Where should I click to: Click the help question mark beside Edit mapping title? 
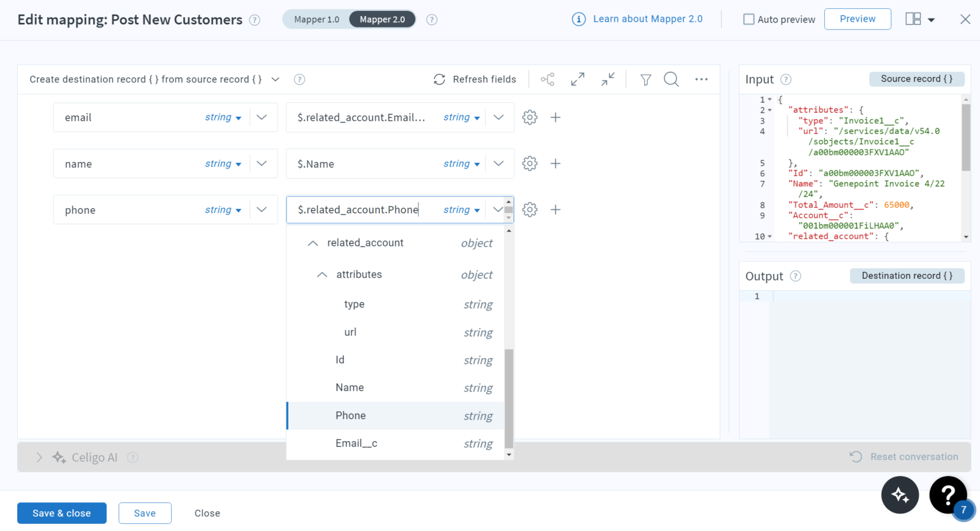point(254,20)
